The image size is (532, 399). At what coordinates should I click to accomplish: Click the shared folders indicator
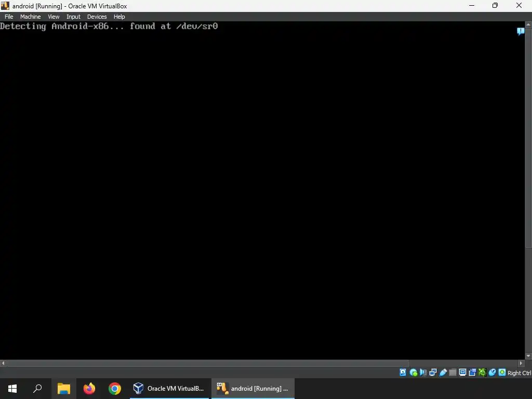(453, 373)
